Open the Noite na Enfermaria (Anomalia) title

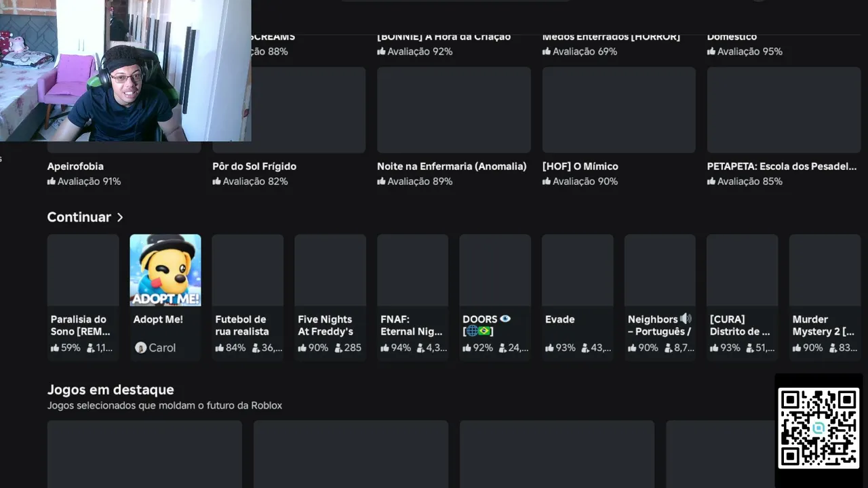tap(452, 166)
